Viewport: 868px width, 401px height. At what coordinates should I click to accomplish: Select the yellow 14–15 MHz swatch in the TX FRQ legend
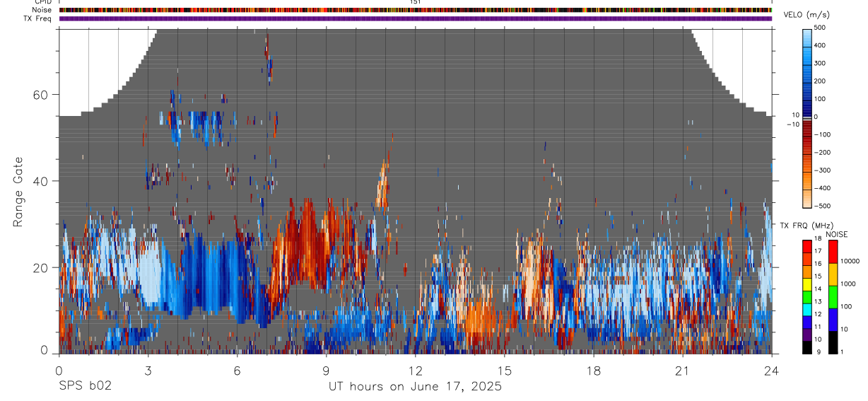(x=807, y=284)
